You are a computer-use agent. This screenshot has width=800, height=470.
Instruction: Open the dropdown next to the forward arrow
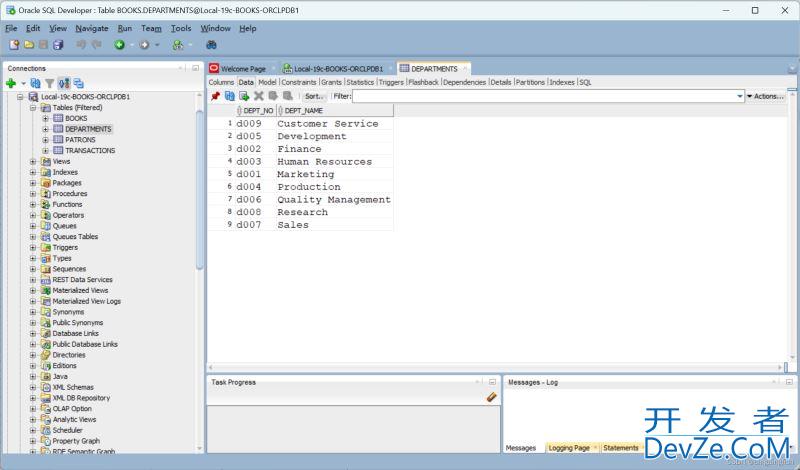157,45
